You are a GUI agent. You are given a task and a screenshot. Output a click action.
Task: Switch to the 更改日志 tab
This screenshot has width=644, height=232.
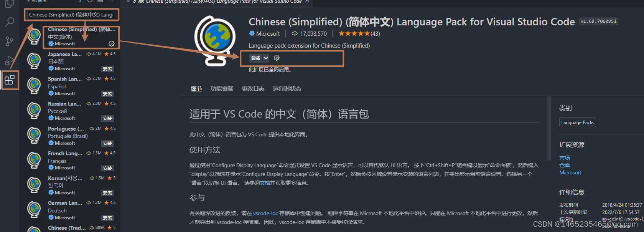pos(253,89)
